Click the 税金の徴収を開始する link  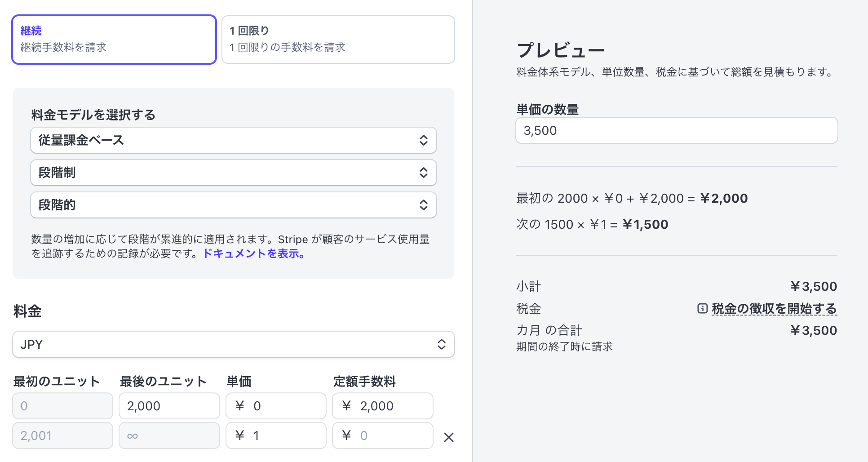point(774,309)
